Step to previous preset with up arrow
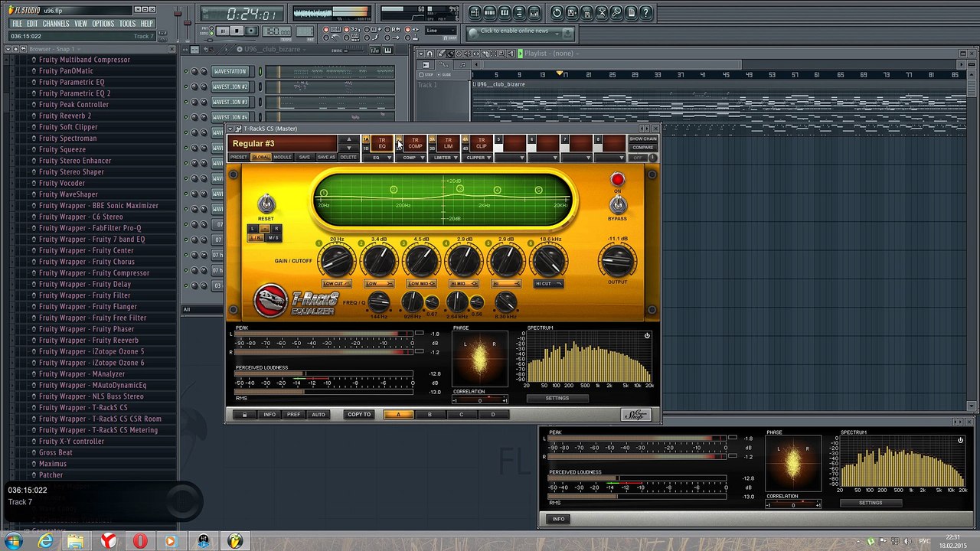 point(349,139)
